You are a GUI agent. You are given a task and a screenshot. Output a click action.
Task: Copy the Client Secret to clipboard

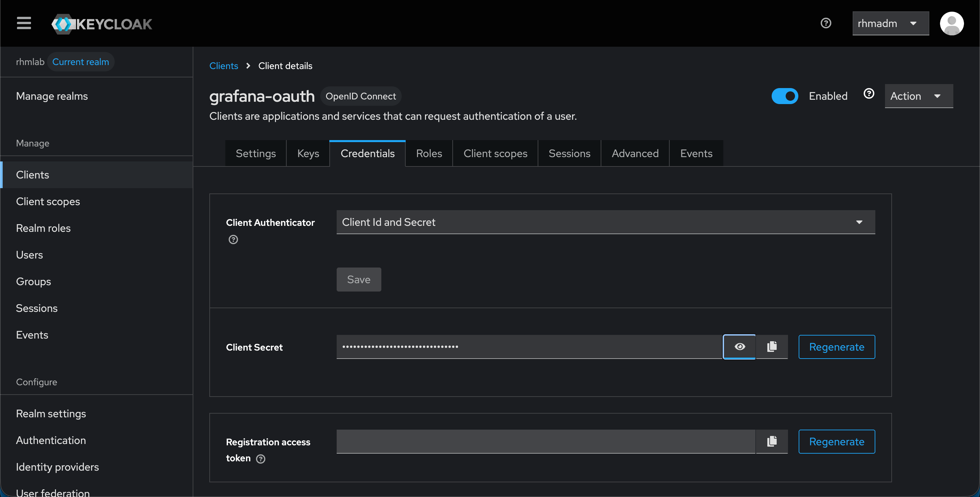click(772, 346)
